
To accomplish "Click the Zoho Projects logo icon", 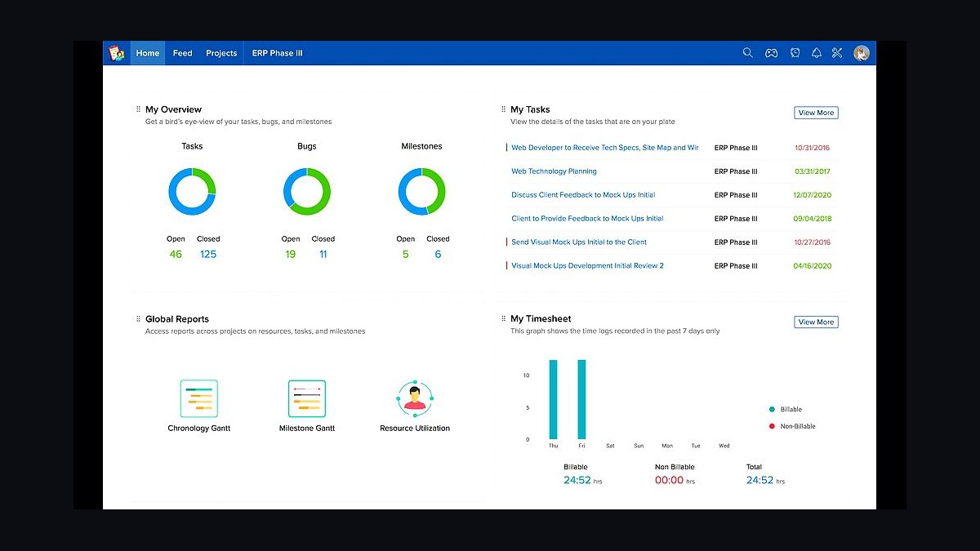I will [116, 53].
